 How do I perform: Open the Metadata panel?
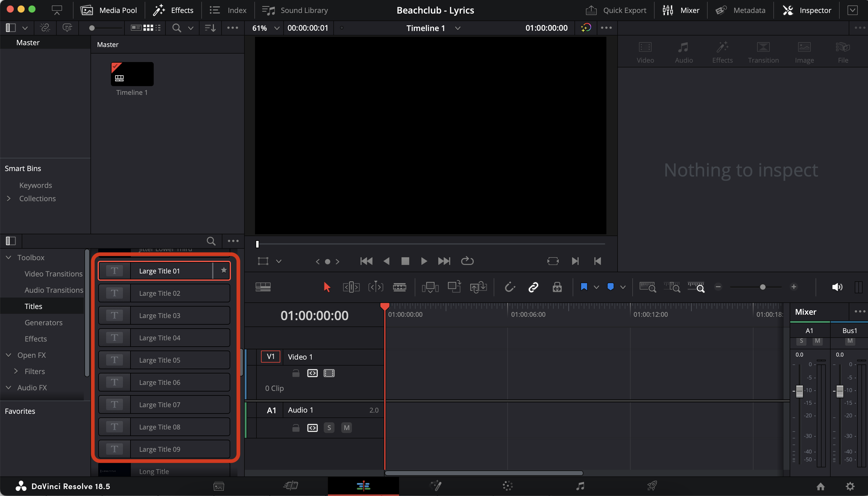pyautogui.click(x=740, y=10)
